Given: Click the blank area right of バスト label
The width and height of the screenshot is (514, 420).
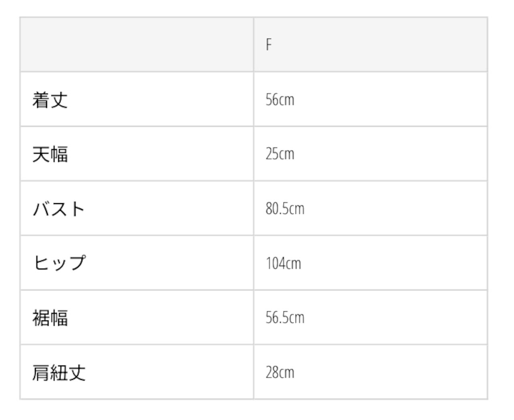Looking at the screenshot, I should (x=169, y=209).
